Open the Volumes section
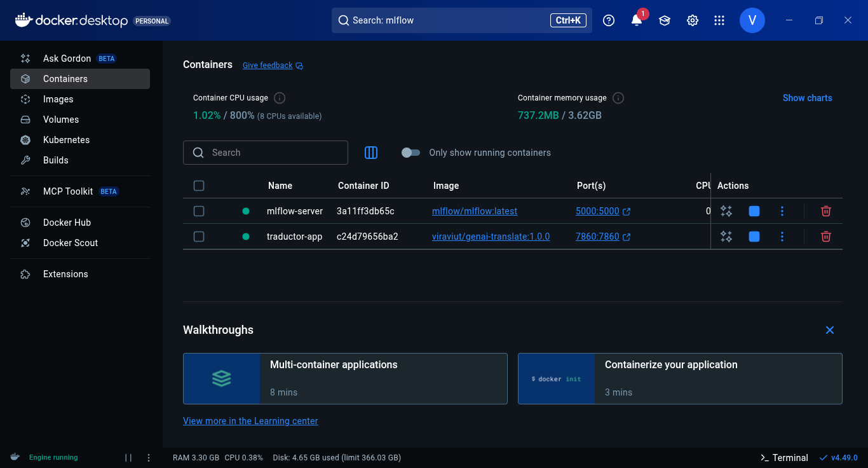The height and width of the screenshot is (468, 868). (80, 120)
